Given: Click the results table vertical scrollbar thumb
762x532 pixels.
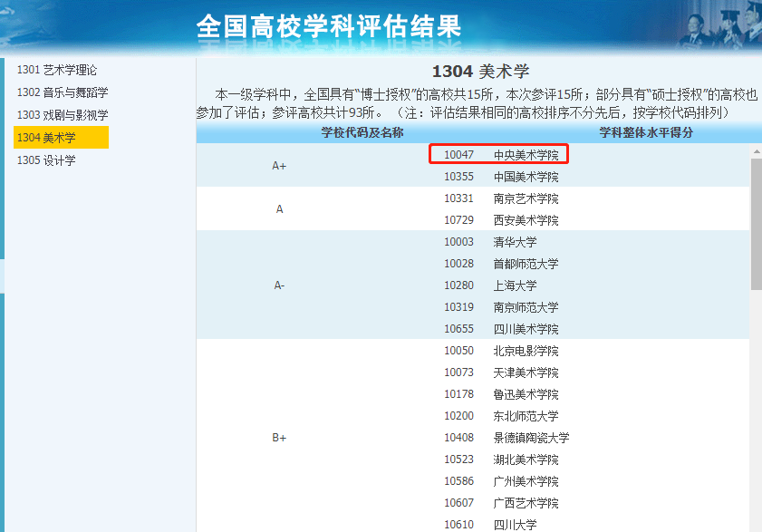Looking at the screenshot, I should tap(757, 224).
